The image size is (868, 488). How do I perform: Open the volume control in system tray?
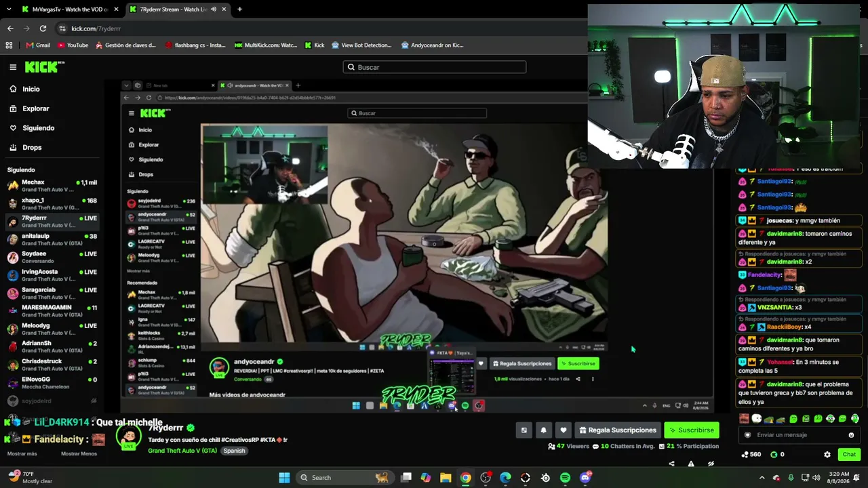[816, 478]
